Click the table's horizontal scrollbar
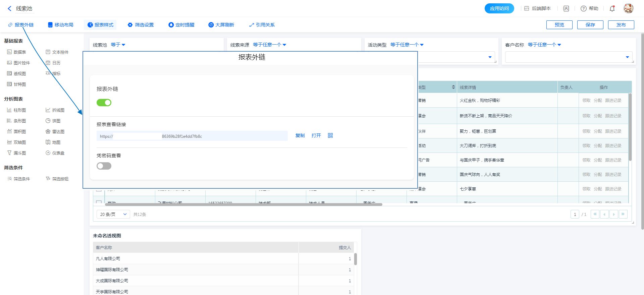The height and width of the screenshot is (295, 644). (244, 204)
